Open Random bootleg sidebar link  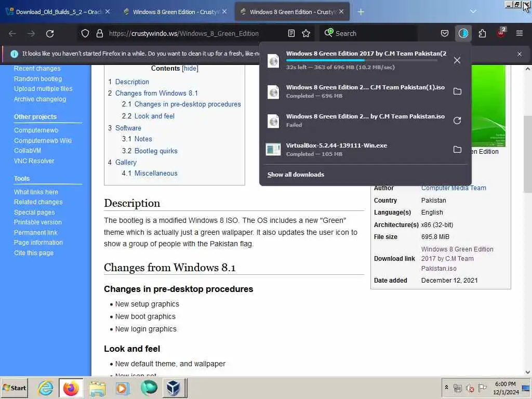click(38, 79)
